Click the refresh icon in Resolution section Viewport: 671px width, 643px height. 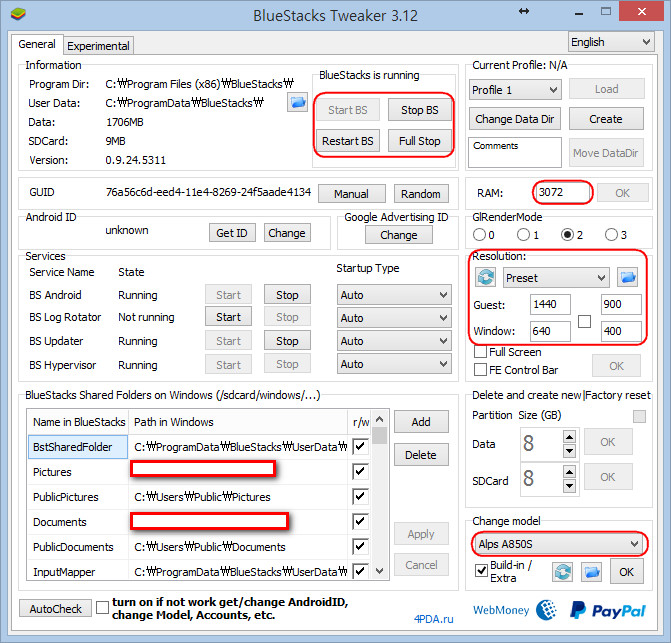[485, 277]
